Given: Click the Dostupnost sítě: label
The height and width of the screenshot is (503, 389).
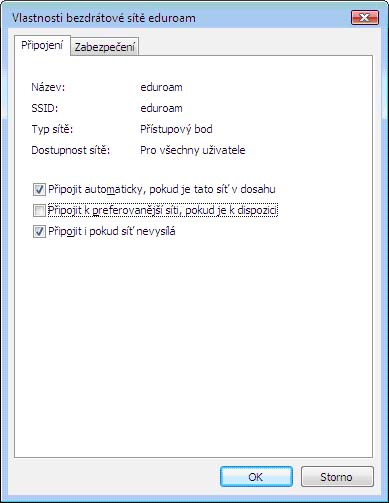Looking at the screenshot, I should pos(71,150).
